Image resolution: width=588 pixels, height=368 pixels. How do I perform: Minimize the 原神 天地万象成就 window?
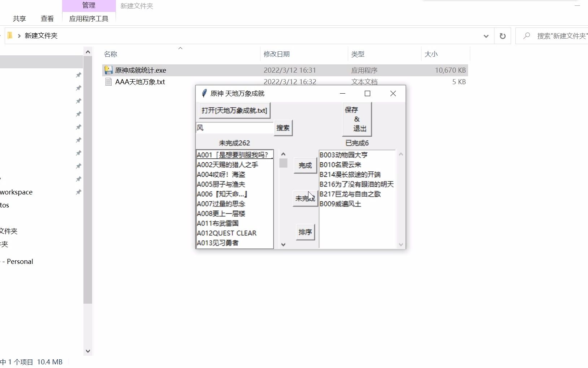pyautogui.click(x=343, y=93)
